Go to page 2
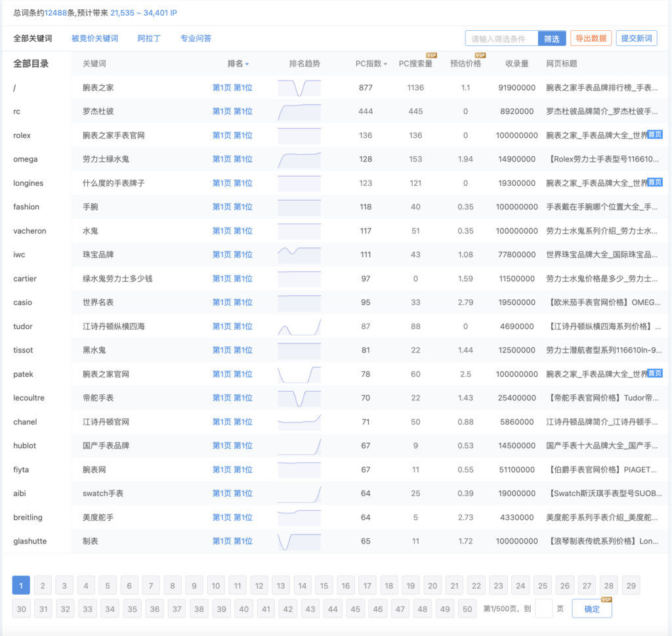This screenshot has width=672, height=636. (43, 585)
